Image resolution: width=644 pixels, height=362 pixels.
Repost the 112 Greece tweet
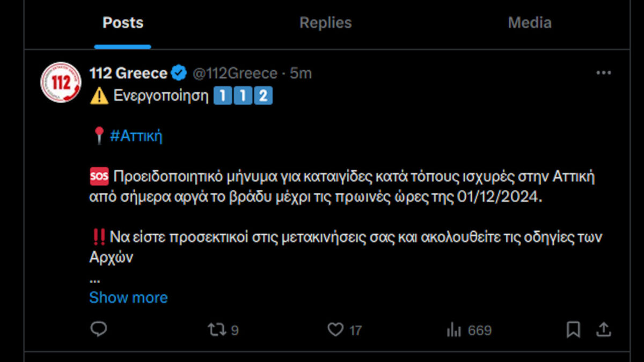click(217, 329)
